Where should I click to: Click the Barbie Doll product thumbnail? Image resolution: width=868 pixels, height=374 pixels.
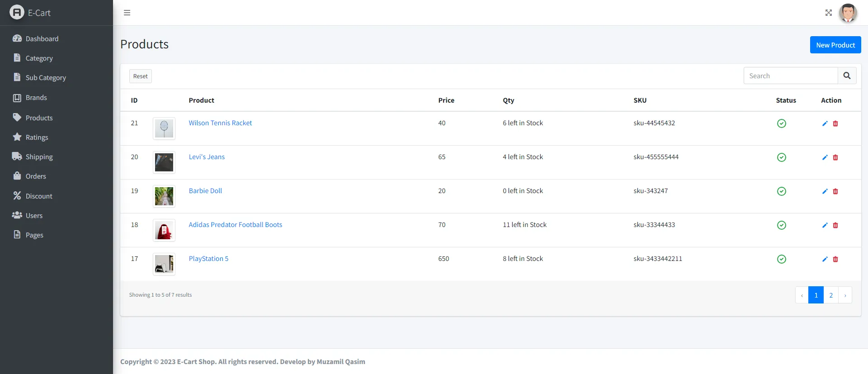pos(164,196)
